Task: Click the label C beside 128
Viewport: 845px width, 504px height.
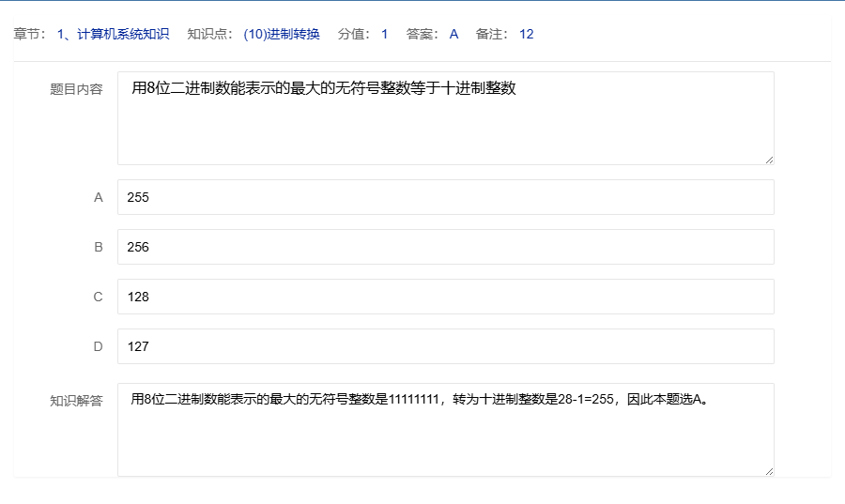Action: tap(98, 297)
